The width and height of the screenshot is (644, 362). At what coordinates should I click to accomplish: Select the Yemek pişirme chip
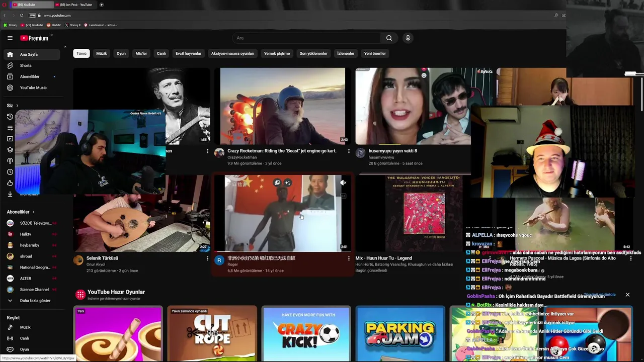tap(277, 53)
